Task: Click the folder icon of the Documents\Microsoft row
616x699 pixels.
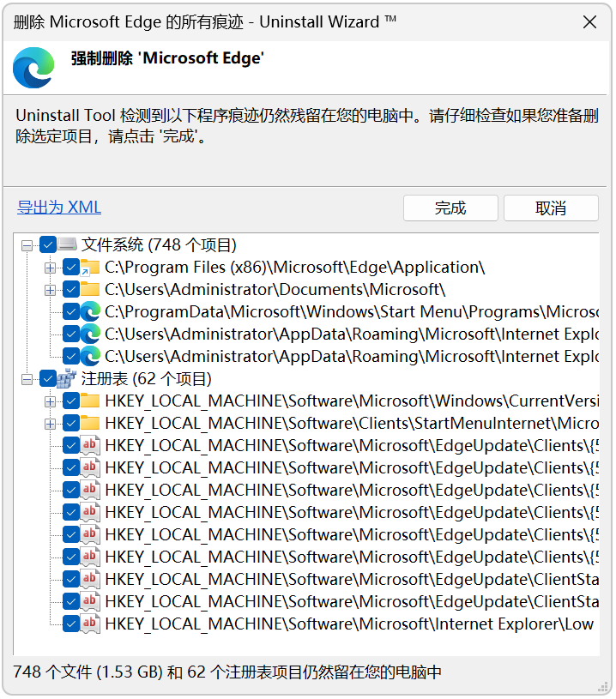Action: pyautogui.click(x=90, y=290)
